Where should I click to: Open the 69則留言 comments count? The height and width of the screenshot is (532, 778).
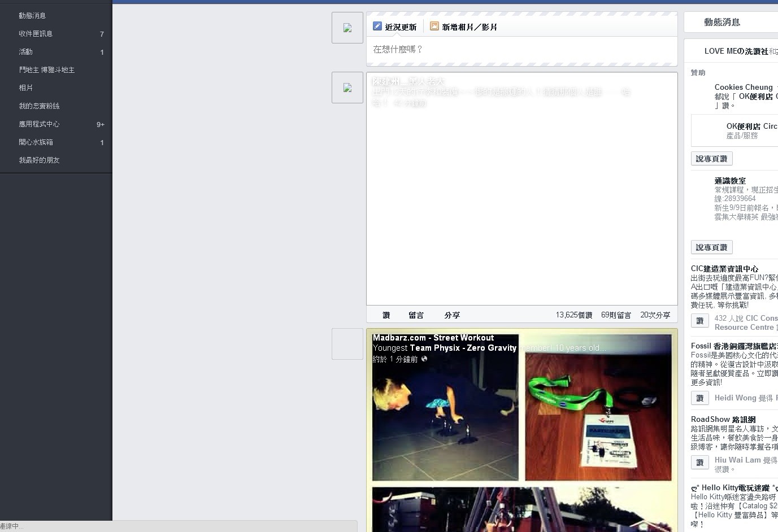(616, 315)
